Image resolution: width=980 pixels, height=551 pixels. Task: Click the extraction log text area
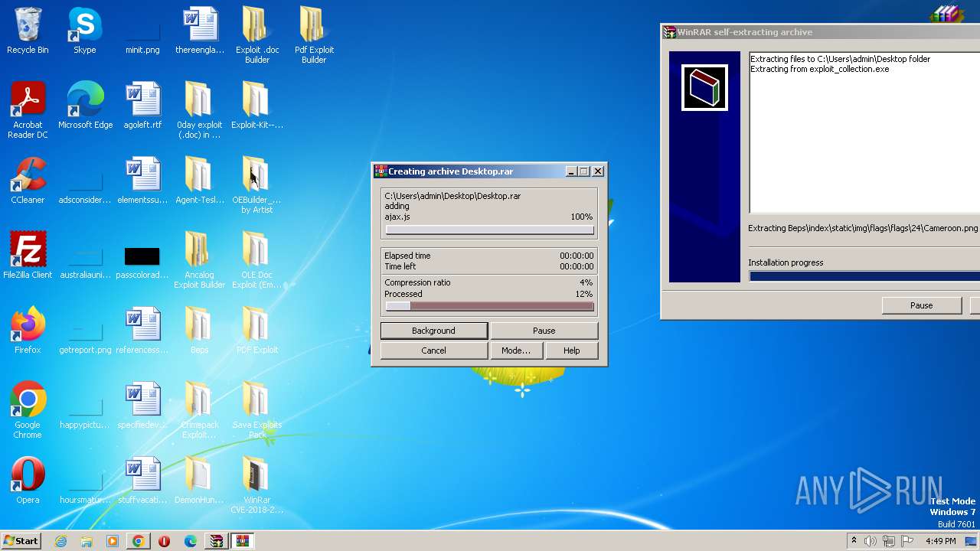(x=864, y=132)
